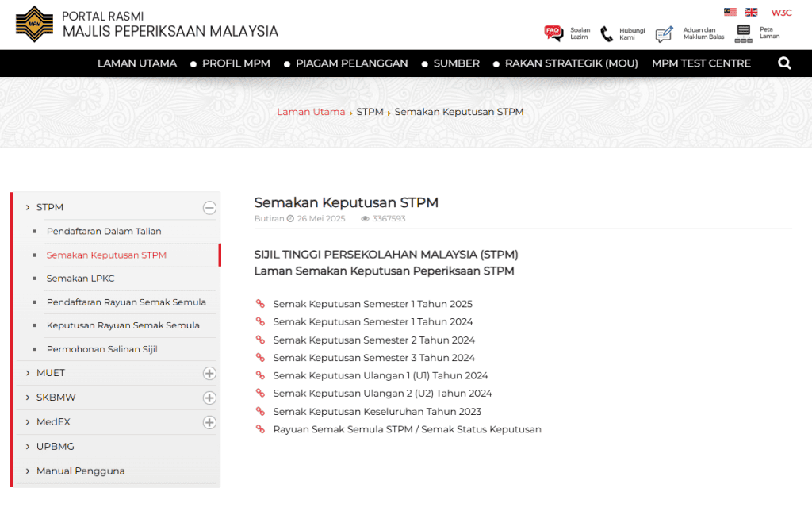Go to LAMAN UTAMA in navigation bar
The width and height of the screenshot is (812, 511).
tap(137, 63)
